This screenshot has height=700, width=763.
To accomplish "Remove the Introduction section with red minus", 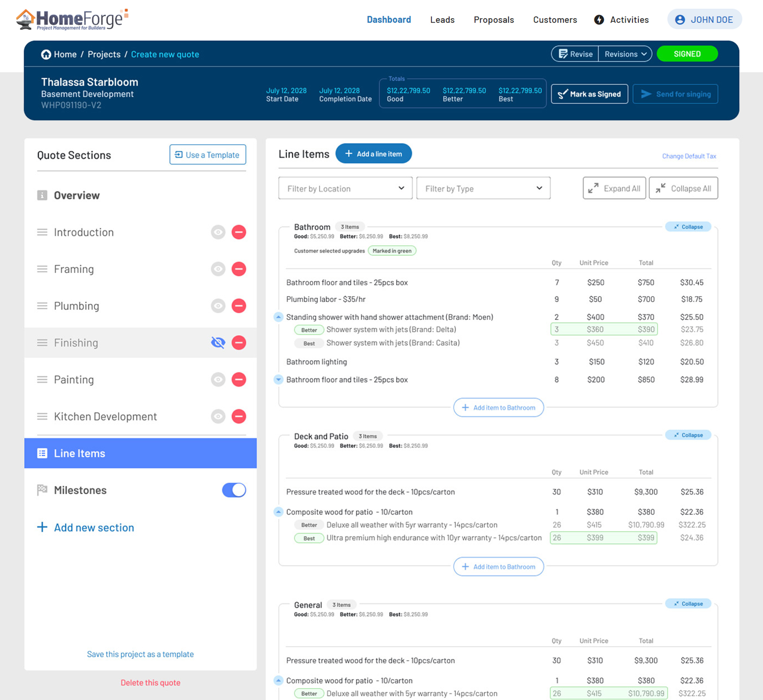I will [239, 232].
